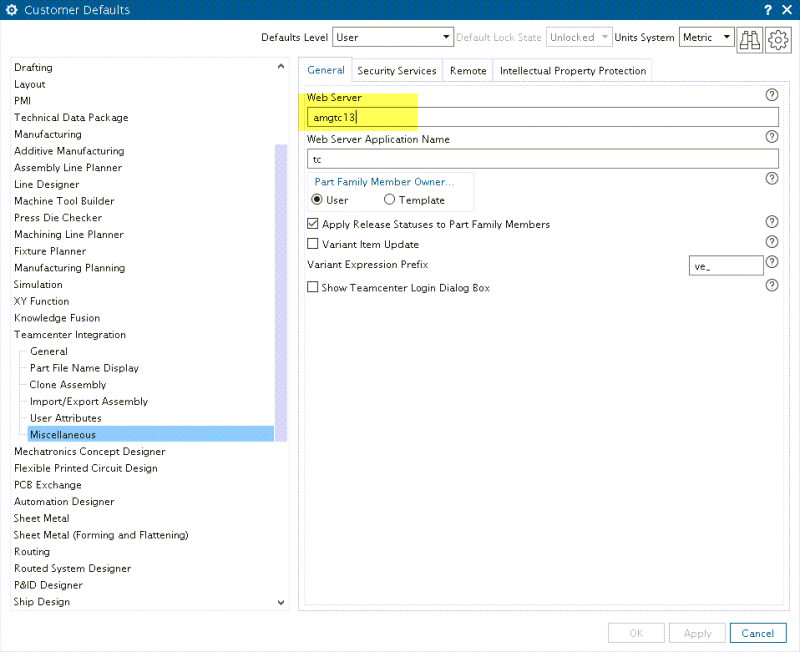Viewport: 800px width, 652px height.
Task: Click the Apply button
Action: pos(697,633)
